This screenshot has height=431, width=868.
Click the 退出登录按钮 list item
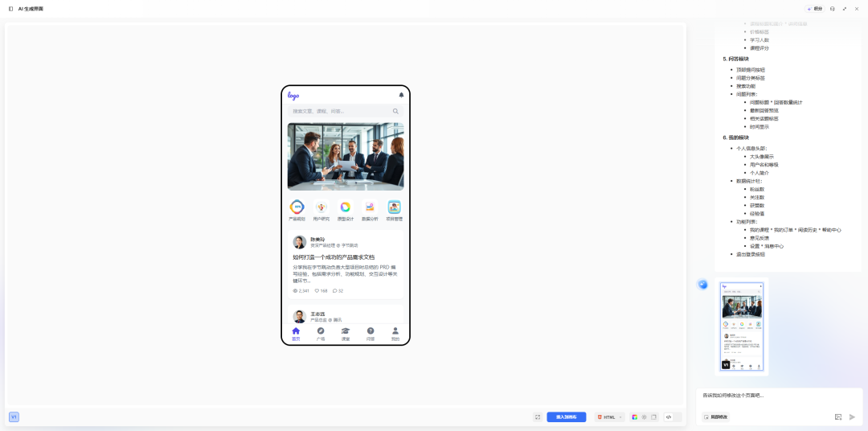751,254
